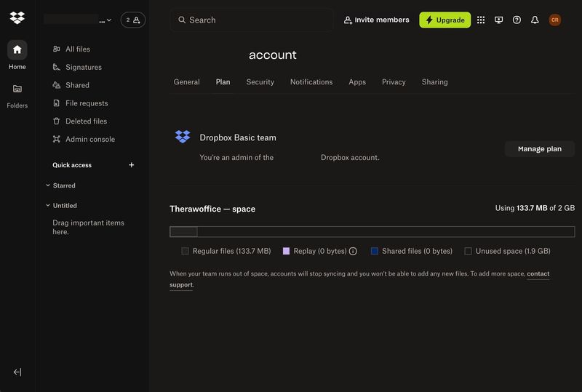Click the Dropbox logo icon
This screenshot has height=392, width=582.
tap(17, 18)
